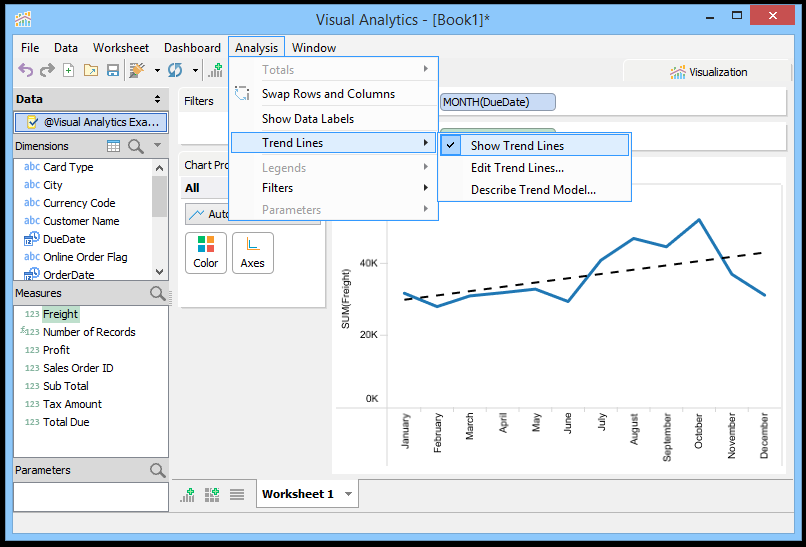
Task: Expand the Totals submenu
Action: pyautogui.click(x=426, y=69)
